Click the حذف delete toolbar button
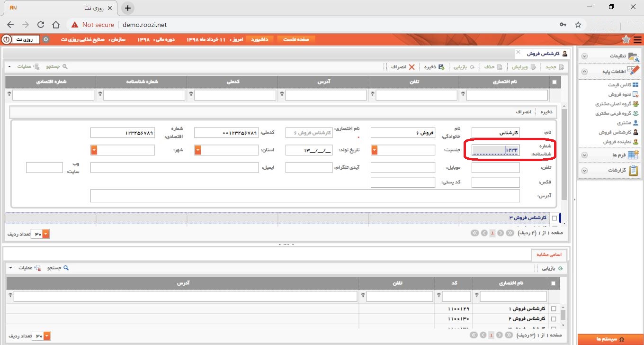Viewport: 644px width, 345px height. click(492, 67)
